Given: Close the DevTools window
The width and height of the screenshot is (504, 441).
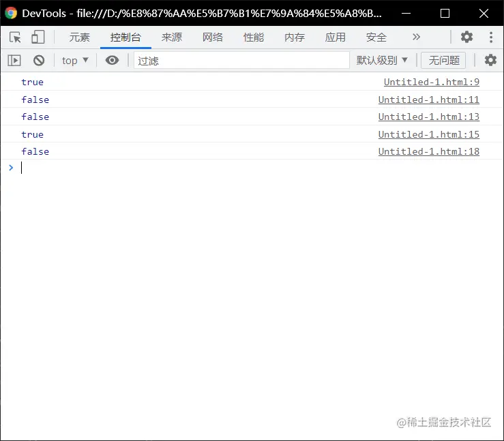Looking at the screenshot, I should pyautogui.click(x=484, y=13).
